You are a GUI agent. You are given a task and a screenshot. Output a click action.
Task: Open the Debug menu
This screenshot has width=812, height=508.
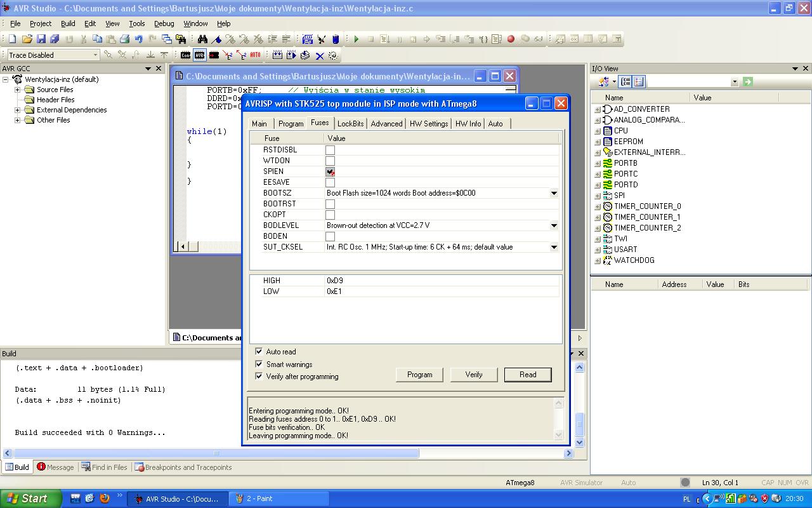pyautogui.click(x=164, y=23)
